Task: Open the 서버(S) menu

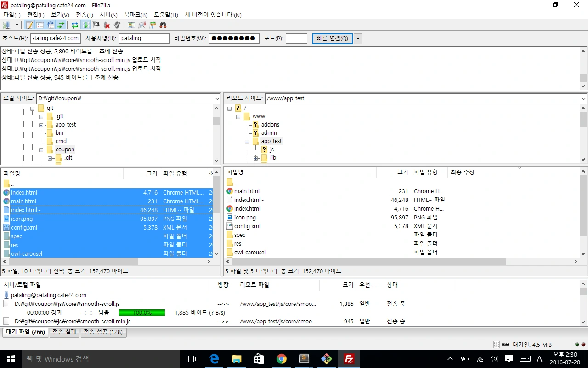Action: [x=108, y=15]
